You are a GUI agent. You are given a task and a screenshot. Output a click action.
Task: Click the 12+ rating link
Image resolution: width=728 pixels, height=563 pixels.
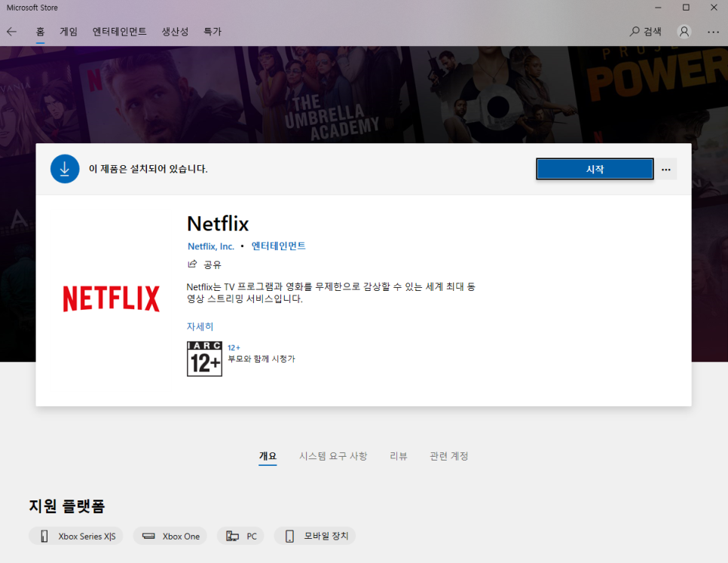point(234,347)
